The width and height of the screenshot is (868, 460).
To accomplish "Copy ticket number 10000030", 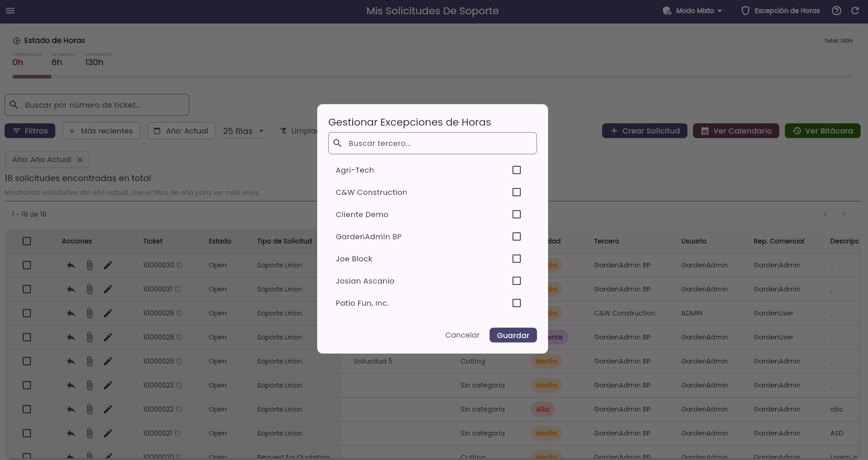I will point(180,265).
